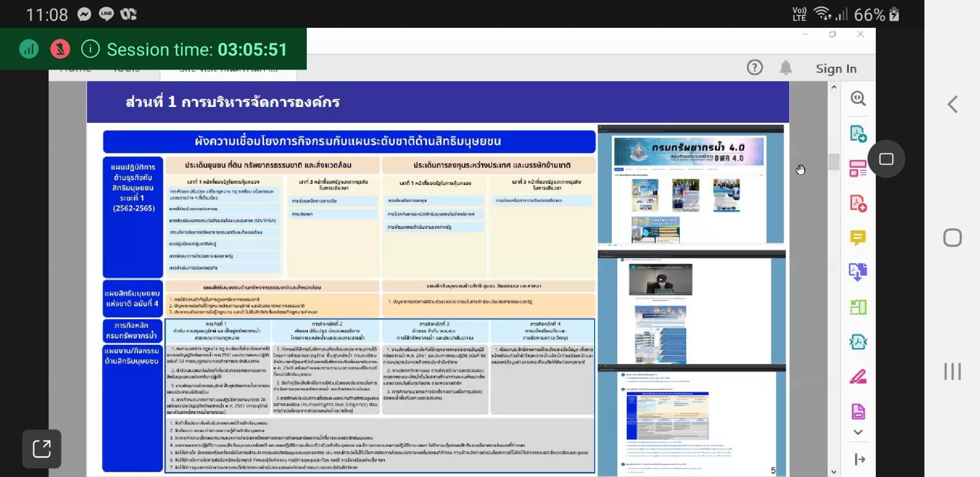The width and height of the screenshot is (980, 477).
Task: Collapse the Acrobat right tools pane
Action: 859,459
